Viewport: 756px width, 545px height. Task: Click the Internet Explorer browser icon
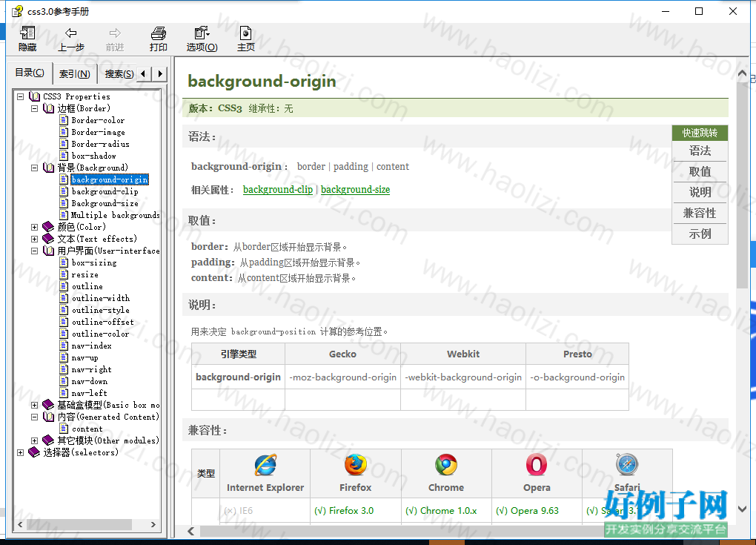pos(265,465)
